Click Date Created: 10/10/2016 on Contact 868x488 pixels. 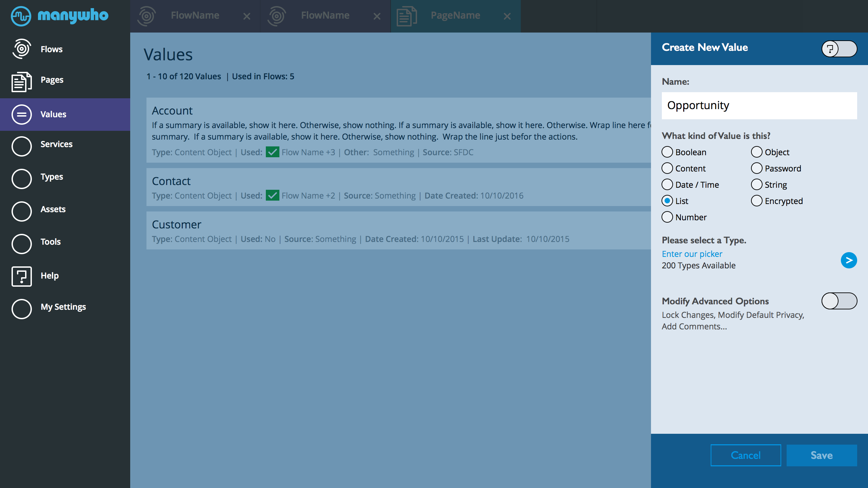point(474,196)
